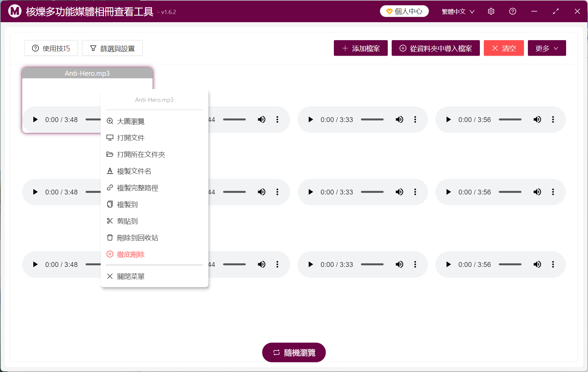Click the 複製完整路徑 link icon
The height and width of the screenshot is (372, 588).
110,187
